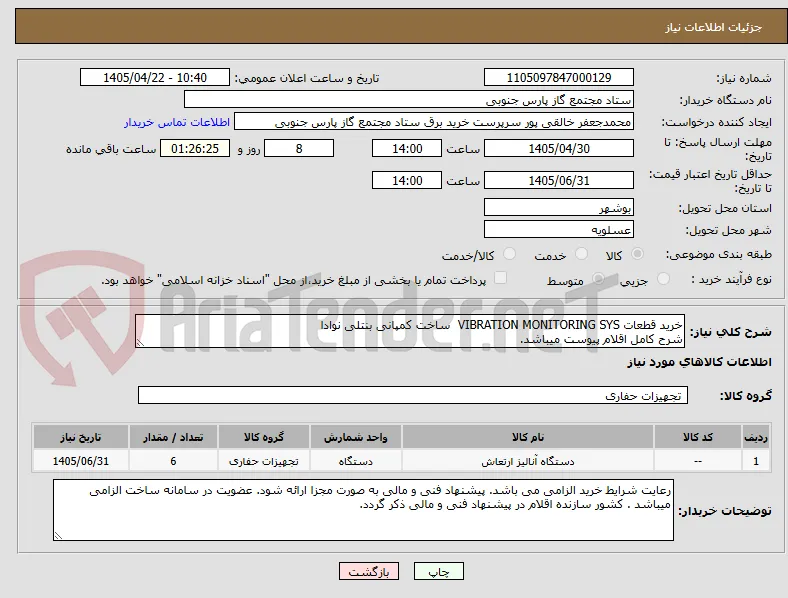
Task: Click the price validity date 1405/06/31 field
Action: coord(559,180)
